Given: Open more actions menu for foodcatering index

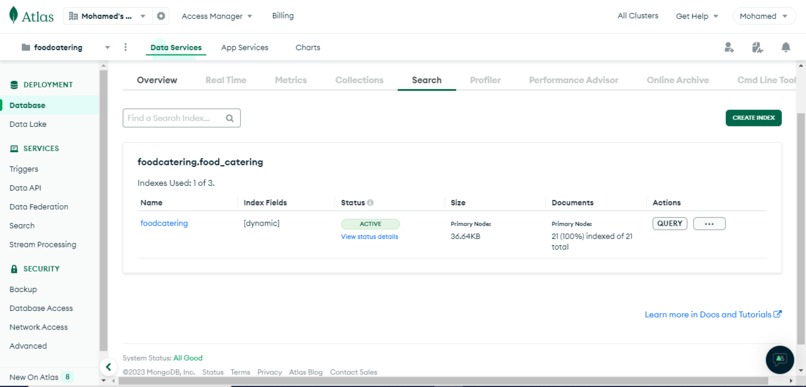Looking at the screenshot, I should pyautogui.click(x=709, y=224).
